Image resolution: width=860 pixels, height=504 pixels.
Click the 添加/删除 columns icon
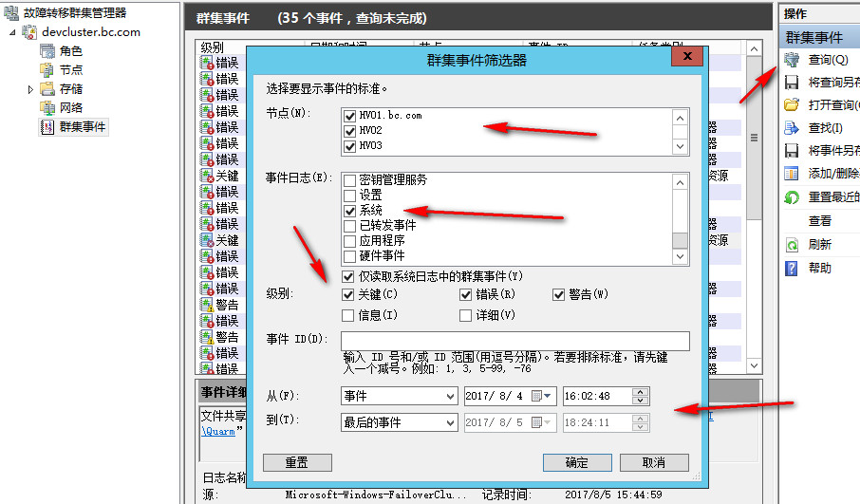(x=792, y=174)
